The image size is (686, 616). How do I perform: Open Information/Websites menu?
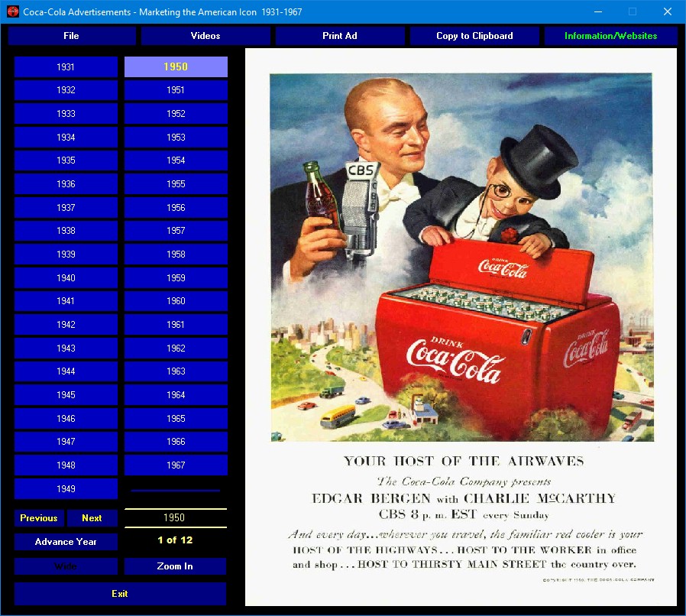pyautogui.click(x=610, y=36)
